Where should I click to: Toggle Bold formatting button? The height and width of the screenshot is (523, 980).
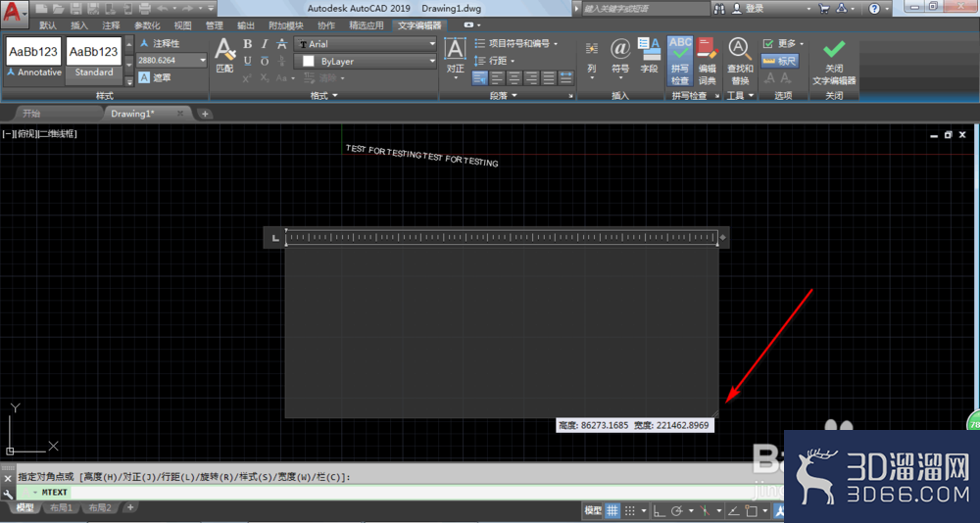tap(248, 44)
